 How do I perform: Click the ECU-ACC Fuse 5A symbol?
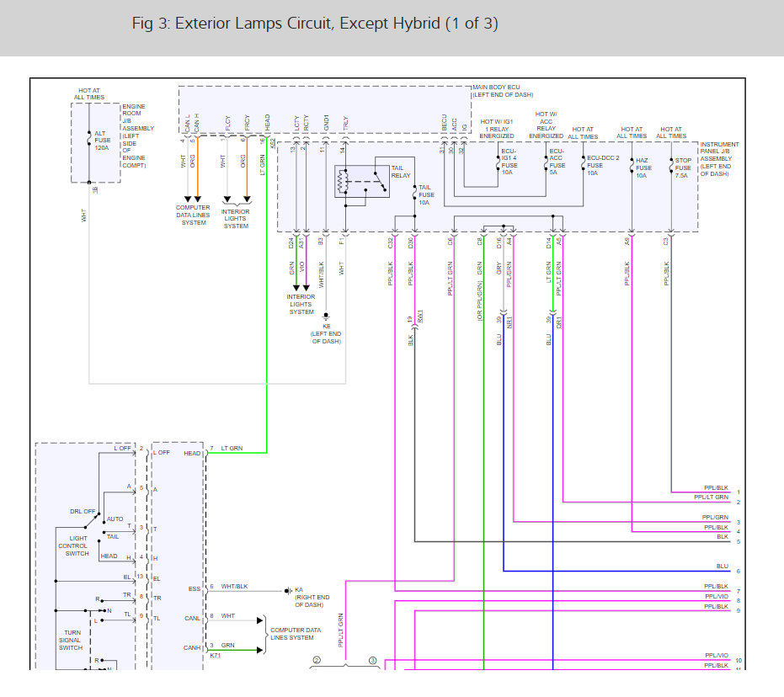coord(546,162)
